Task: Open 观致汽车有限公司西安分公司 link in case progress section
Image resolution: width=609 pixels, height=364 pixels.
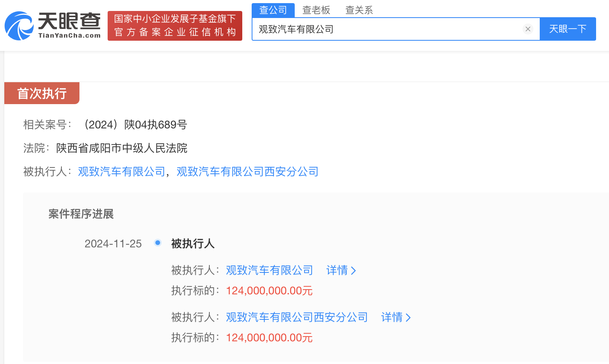Action: tap(297, 317)
